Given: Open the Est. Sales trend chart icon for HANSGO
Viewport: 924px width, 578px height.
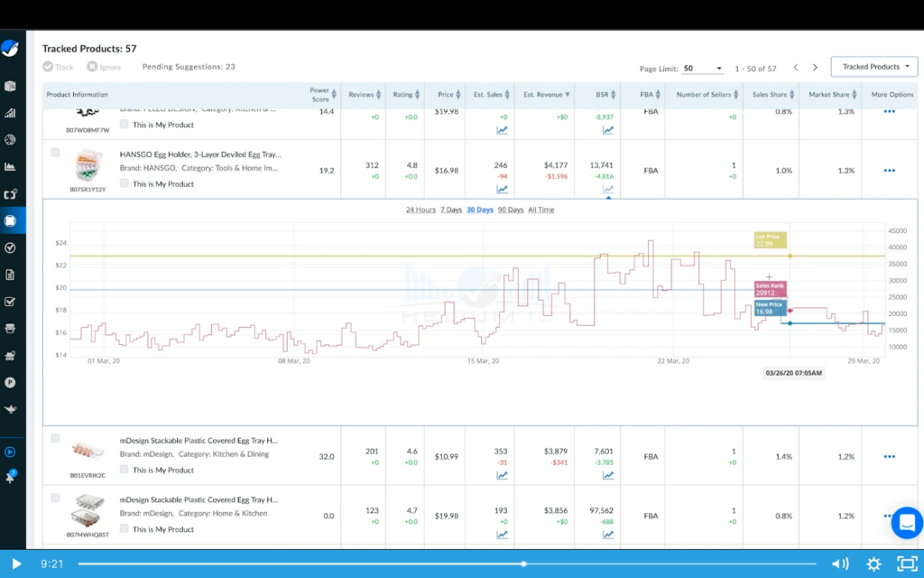Looking at the screenshot, I should click(503, 190).
